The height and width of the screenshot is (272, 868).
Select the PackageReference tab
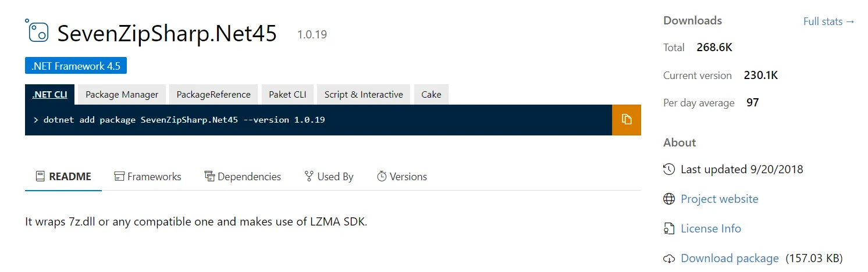pyautogui.click(x=214, y=95)
